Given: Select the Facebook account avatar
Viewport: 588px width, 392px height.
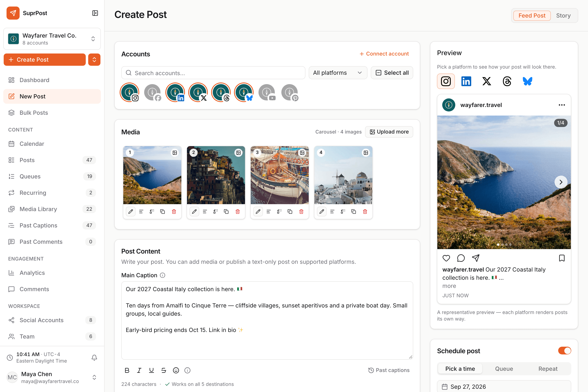Looking at the screenshot, I should pos(153,92).
